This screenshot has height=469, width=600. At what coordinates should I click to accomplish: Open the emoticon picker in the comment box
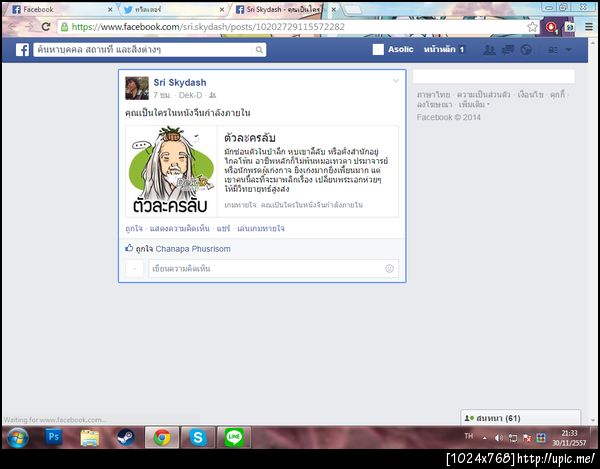pos(389,269)
